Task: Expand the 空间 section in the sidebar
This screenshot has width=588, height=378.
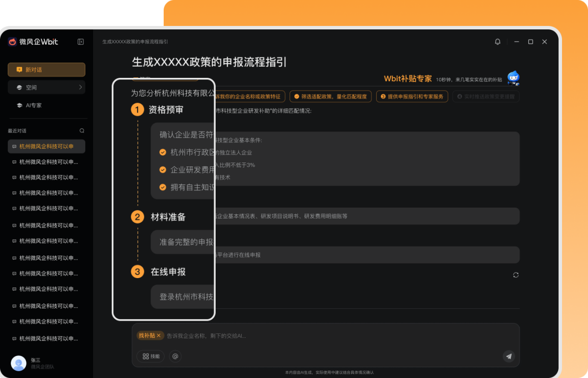Action: (46, 87)
